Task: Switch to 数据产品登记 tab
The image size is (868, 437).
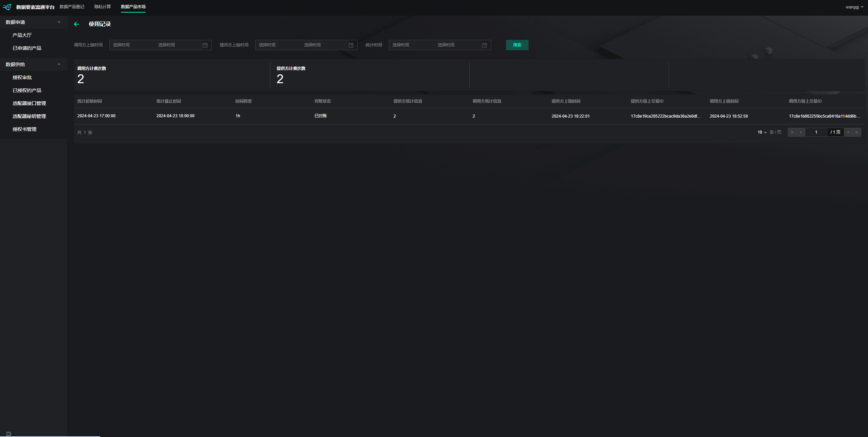Action: [72, 7]
